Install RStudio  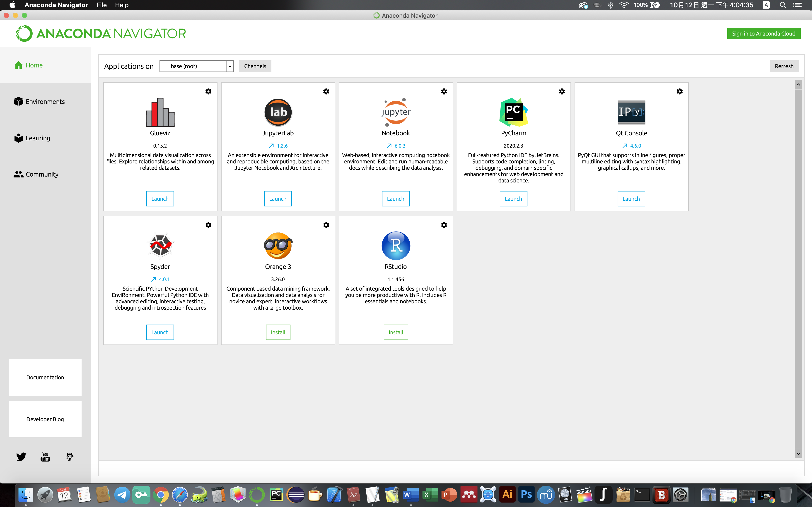pos(396,332)
